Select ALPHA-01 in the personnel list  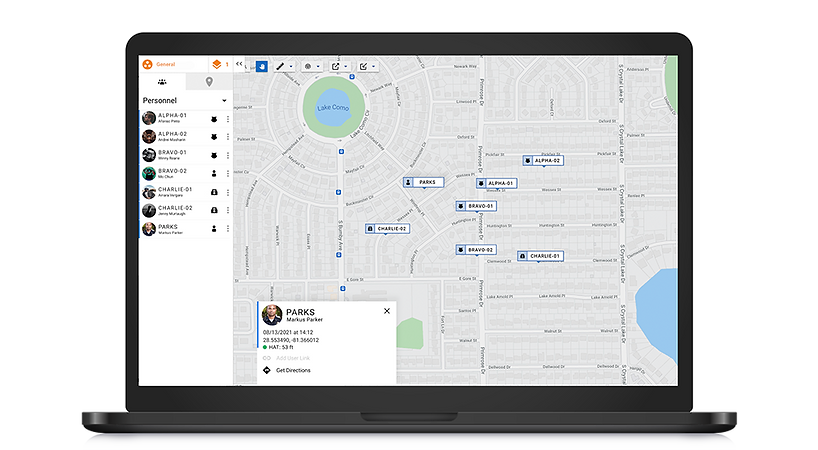click(186, 118)
